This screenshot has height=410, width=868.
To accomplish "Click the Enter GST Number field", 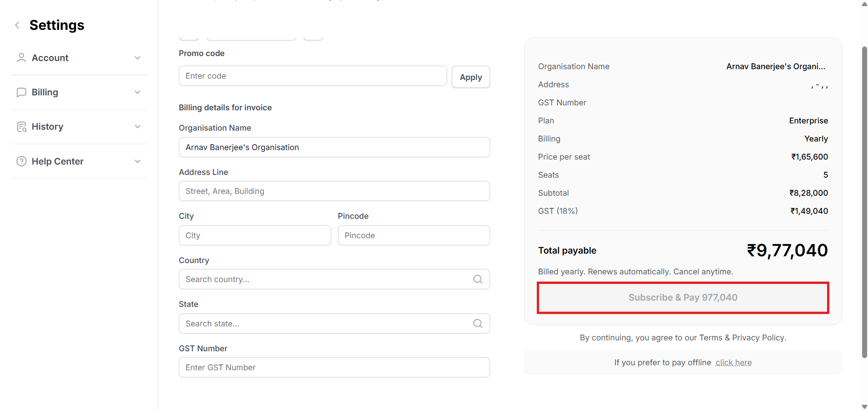I will click(334, 368).
